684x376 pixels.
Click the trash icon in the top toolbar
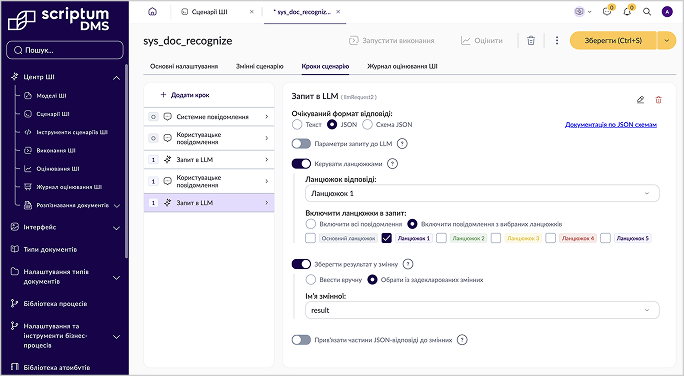(x=531, y=41)
